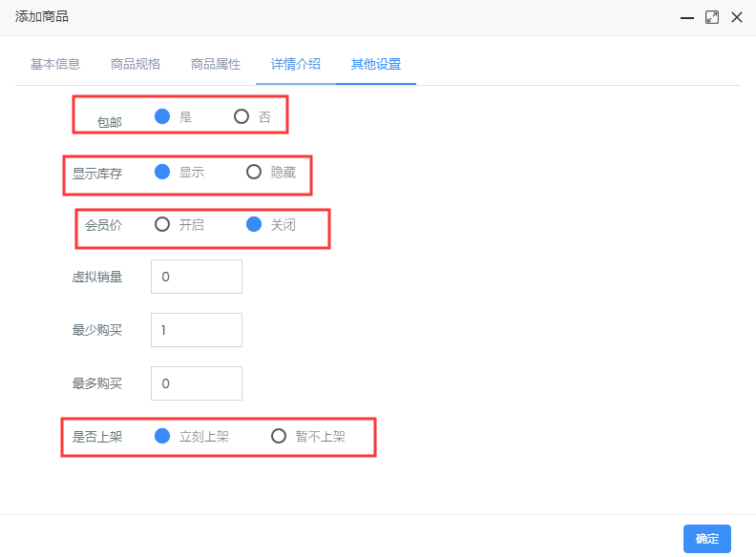756x557 pixels.
Task: Click the 最多购买 input box
Action: 197,383
